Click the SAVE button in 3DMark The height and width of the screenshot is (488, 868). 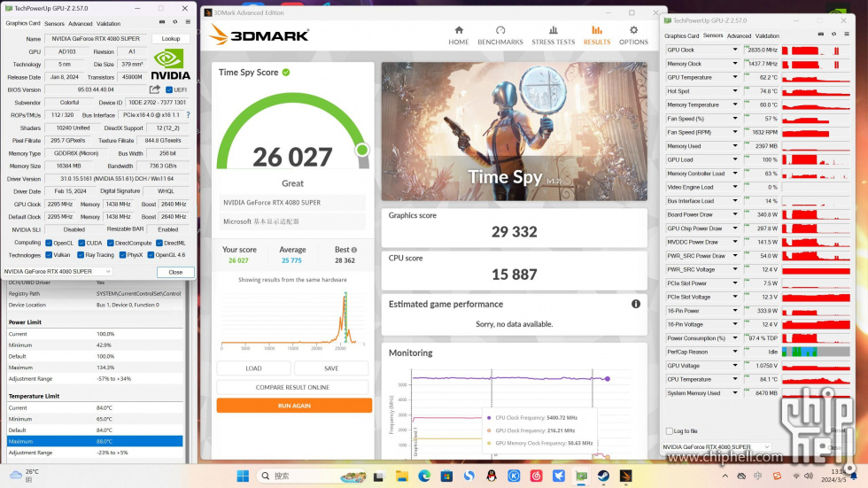[x=331, y=368]
